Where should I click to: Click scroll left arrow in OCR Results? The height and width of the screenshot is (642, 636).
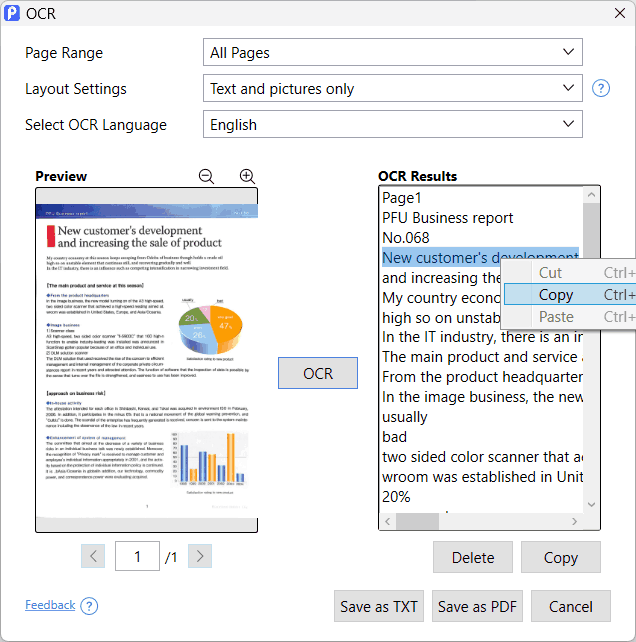[x=388, y=521]
